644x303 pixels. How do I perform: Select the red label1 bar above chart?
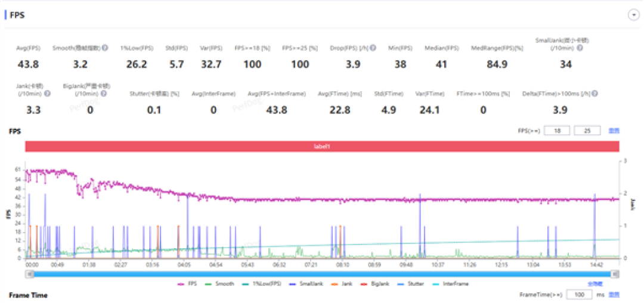tap(322, 146)
